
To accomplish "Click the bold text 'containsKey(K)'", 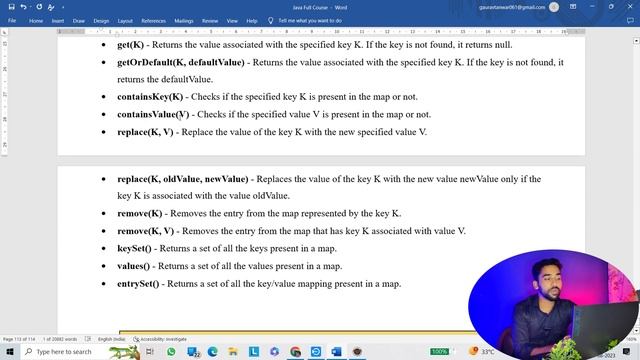I will pyautogui.click(x=150, y=97).
